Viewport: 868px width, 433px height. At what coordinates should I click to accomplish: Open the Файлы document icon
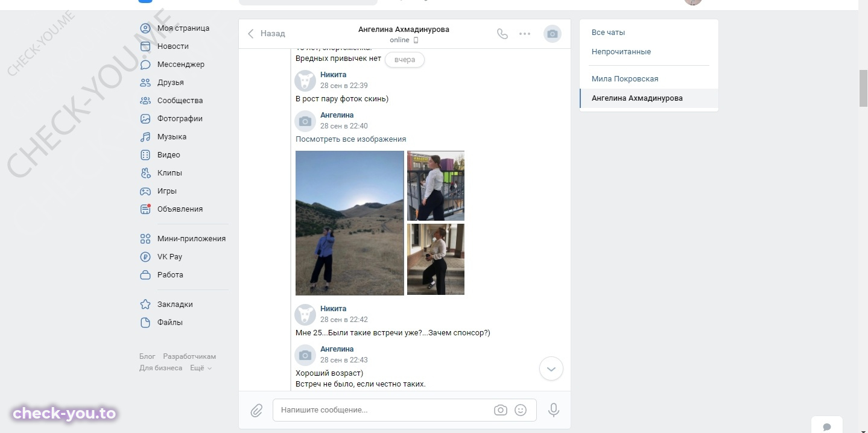[x=145, y=323]
